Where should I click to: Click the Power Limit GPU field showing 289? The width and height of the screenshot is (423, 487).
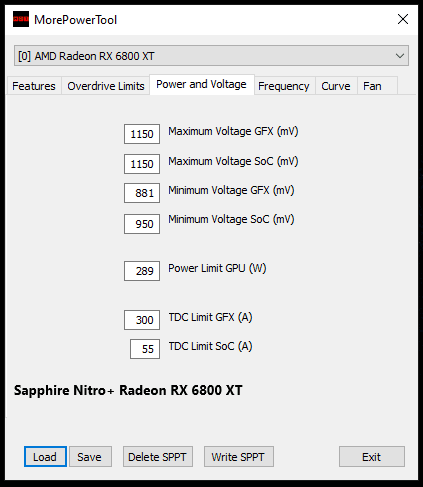(142, 271)
